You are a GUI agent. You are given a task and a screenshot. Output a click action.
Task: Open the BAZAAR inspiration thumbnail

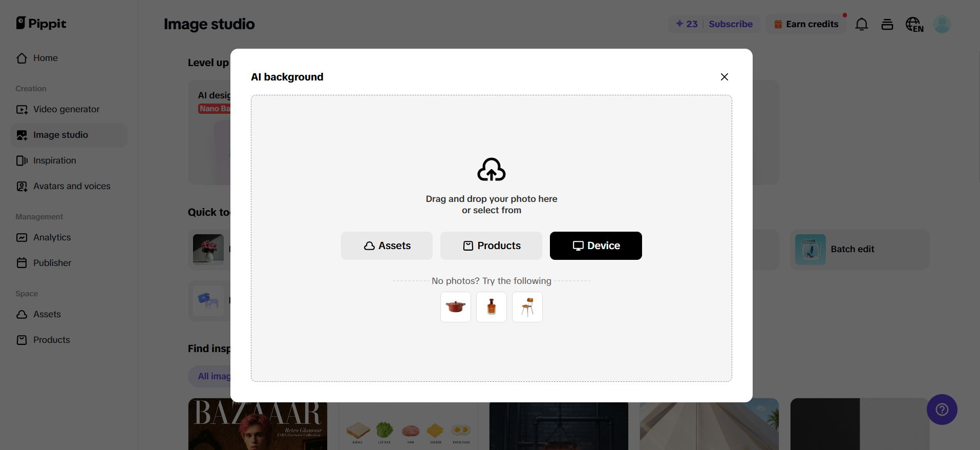(x=258, y=425)
